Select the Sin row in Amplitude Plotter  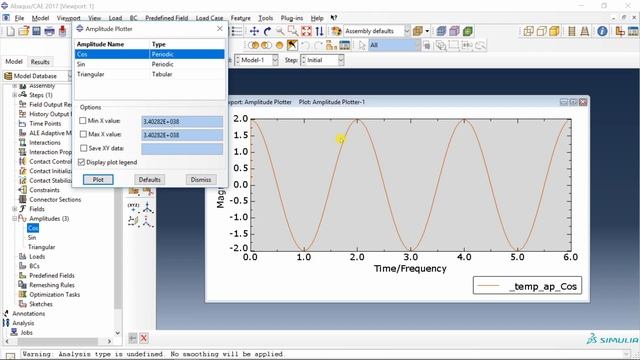point(149,64)
